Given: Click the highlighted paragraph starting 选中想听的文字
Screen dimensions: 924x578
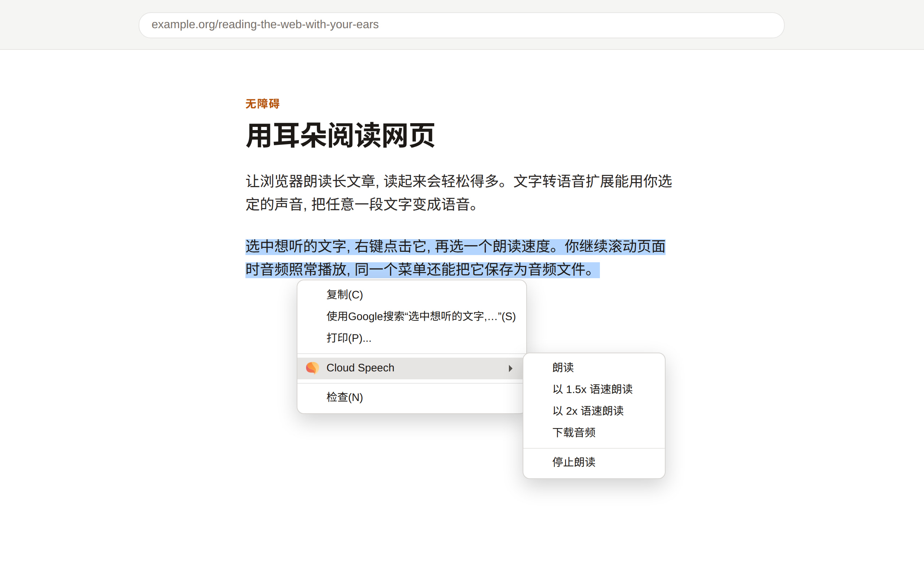Looking at the screenshot, I should 456,258.
